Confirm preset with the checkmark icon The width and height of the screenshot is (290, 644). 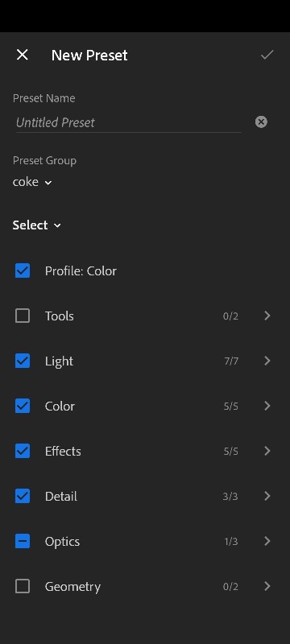[267, 55]
